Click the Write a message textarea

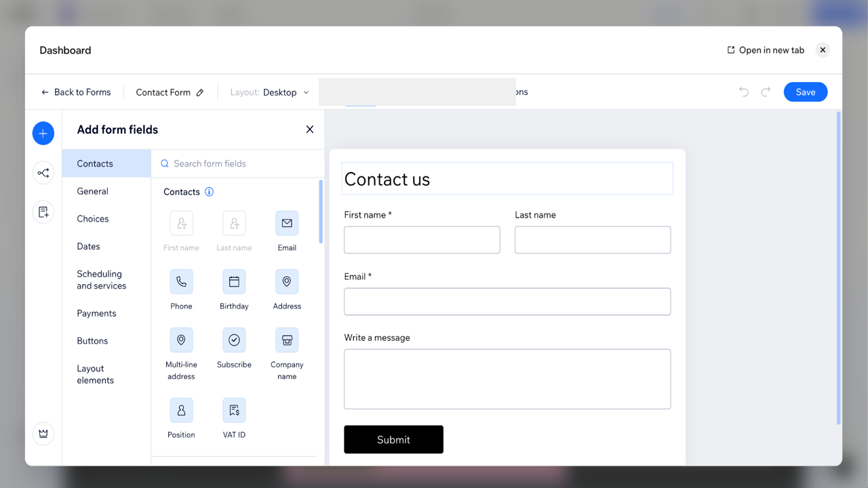coord(507,379)
